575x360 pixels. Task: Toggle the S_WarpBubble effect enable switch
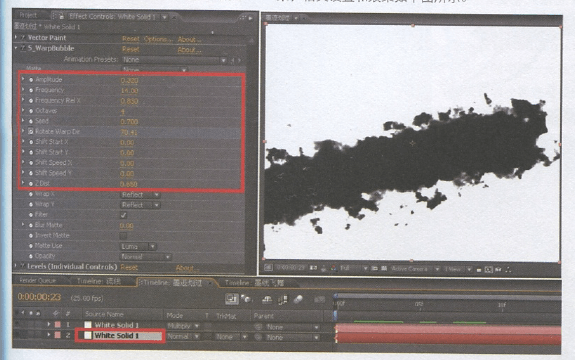[23, 48]
